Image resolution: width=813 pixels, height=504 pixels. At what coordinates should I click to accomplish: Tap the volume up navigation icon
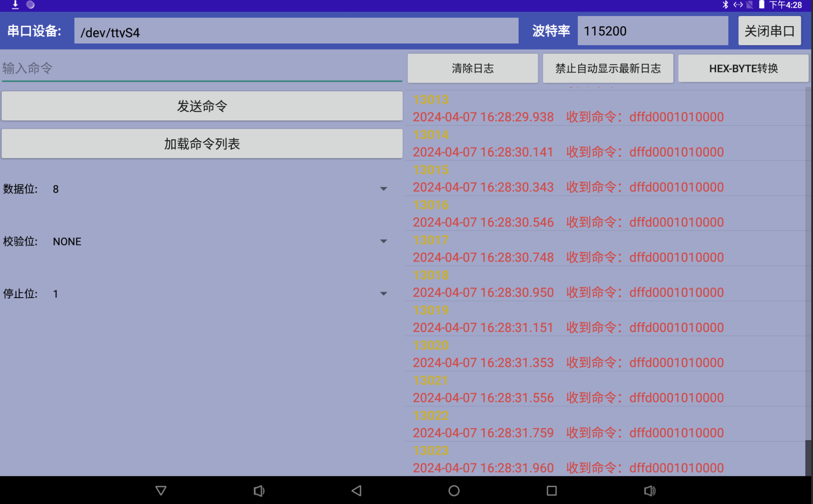pyautogui.click(x=650, y=491)
